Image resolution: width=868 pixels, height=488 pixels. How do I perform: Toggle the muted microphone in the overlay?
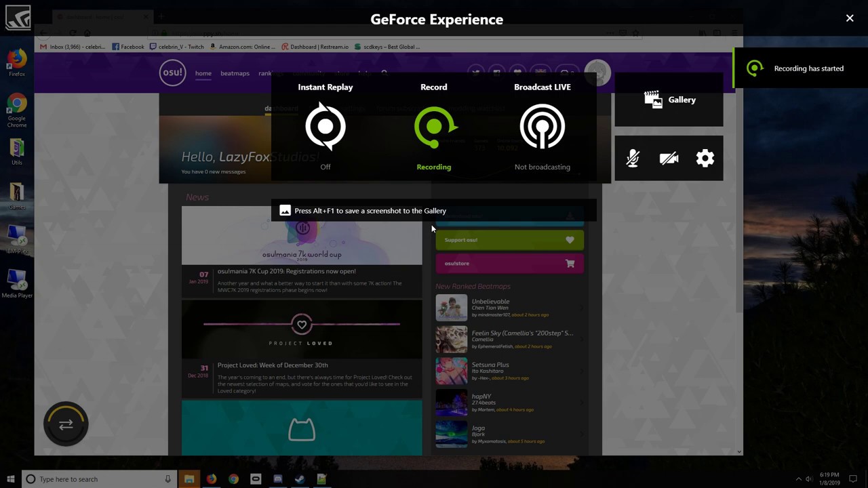tap(633, 159)
